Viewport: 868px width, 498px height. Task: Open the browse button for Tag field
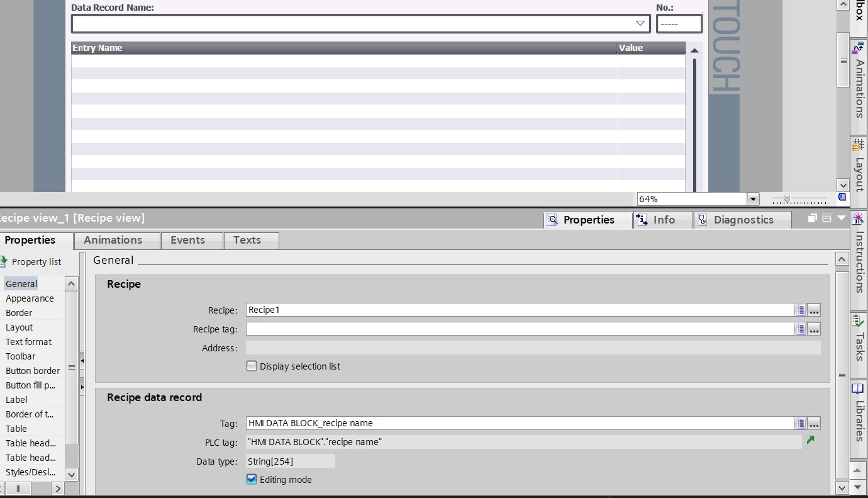coord(814,423)
